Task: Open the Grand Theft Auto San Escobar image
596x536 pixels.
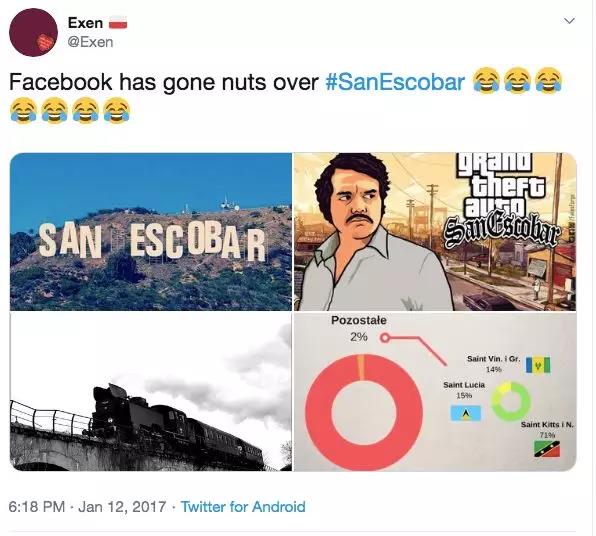Action: coord(435,232)
